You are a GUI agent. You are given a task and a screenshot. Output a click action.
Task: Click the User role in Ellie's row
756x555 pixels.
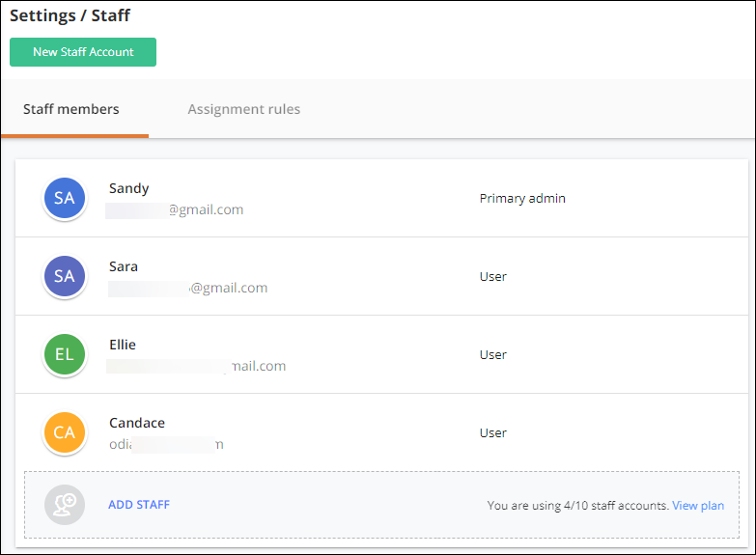tap(492, 355)
